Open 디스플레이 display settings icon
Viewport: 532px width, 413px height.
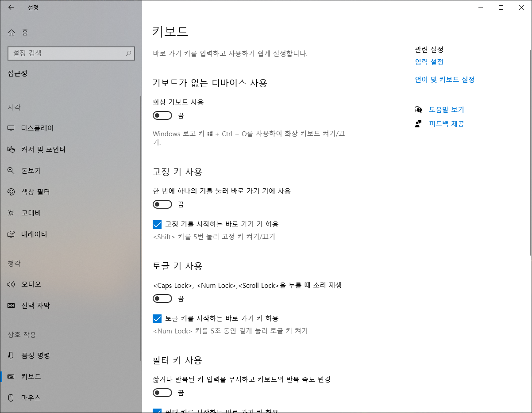point(12,128)
